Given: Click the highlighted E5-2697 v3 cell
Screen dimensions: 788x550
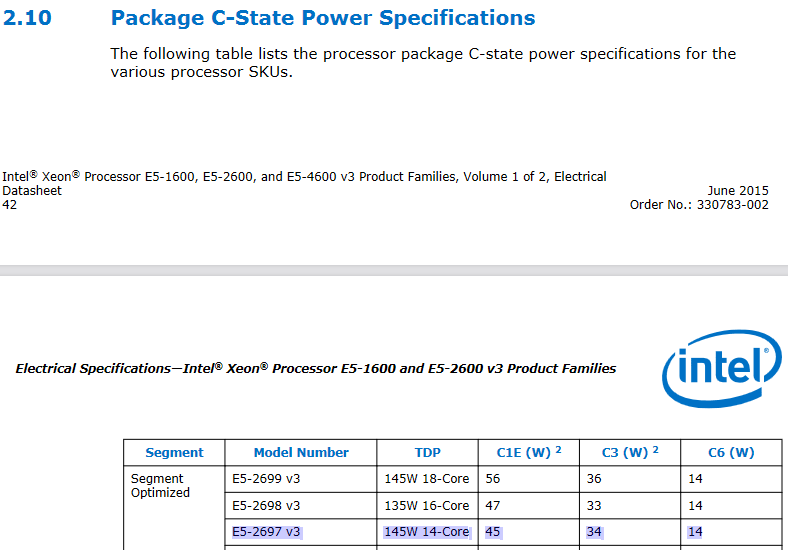Looking at the screenshot, I should tap(266, 532).
